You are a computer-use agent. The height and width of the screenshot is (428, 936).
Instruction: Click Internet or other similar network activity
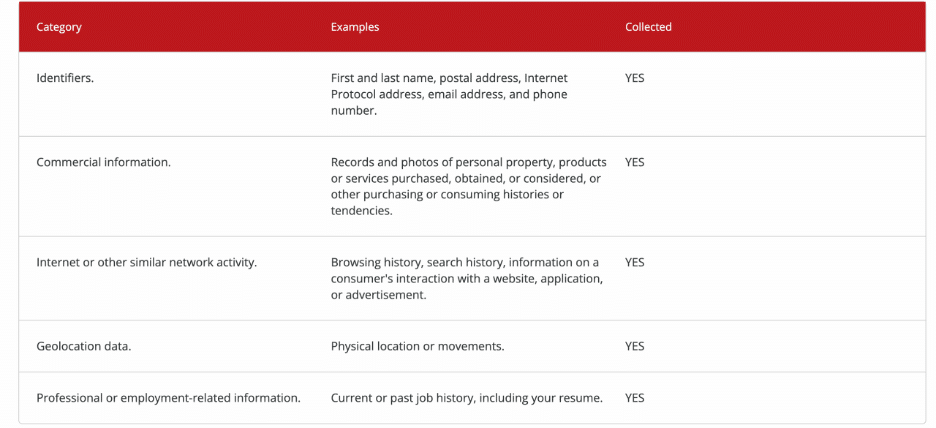point(147,262)
